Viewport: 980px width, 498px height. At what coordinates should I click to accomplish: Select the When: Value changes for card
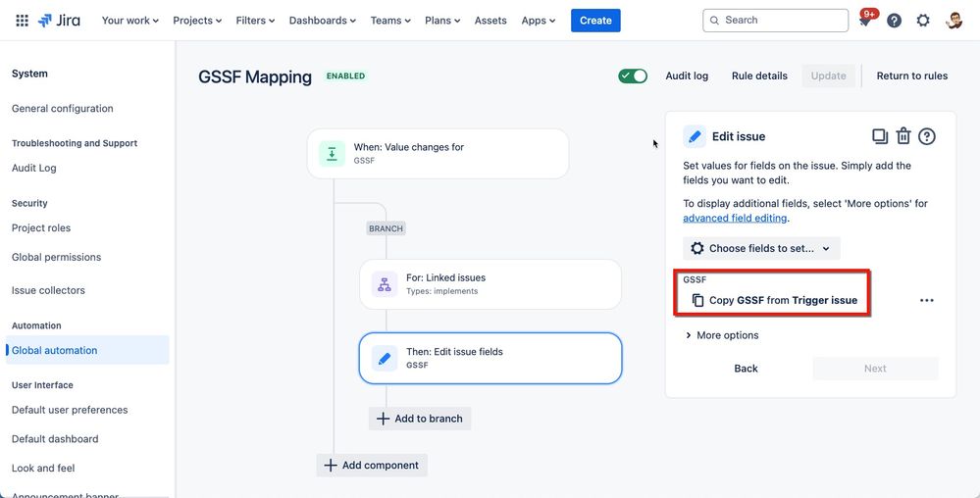pyautogui.click(x=438, y=154)
